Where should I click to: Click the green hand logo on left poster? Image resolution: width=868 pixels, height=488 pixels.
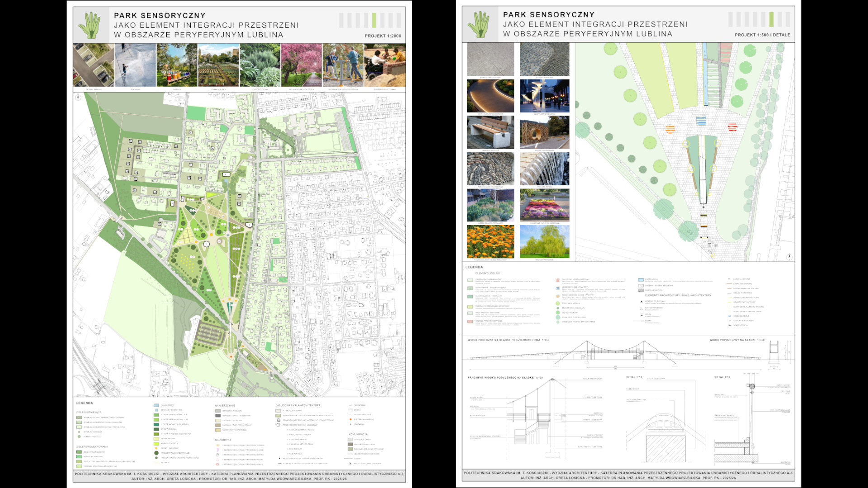pos(90,25)
